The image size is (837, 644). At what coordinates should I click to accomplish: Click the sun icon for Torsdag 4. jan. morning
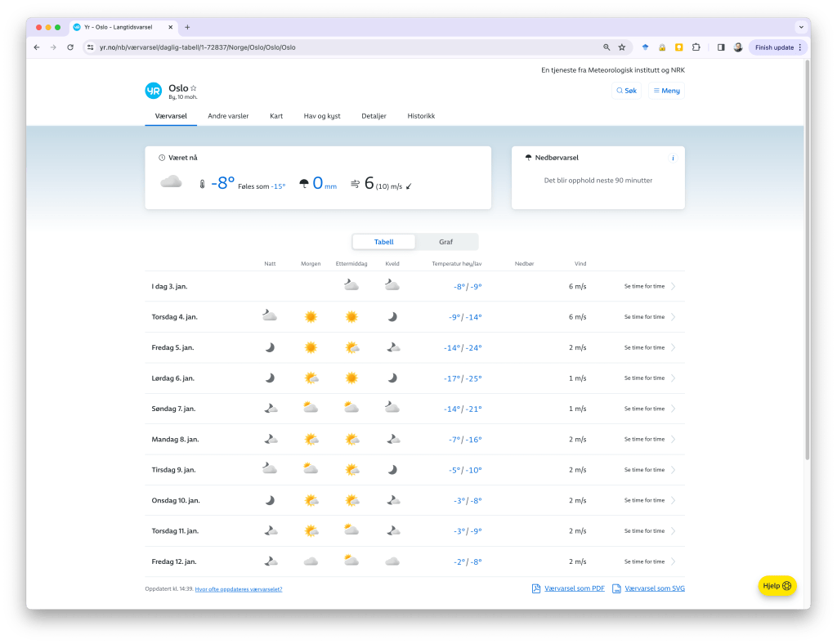coord(311,316)
